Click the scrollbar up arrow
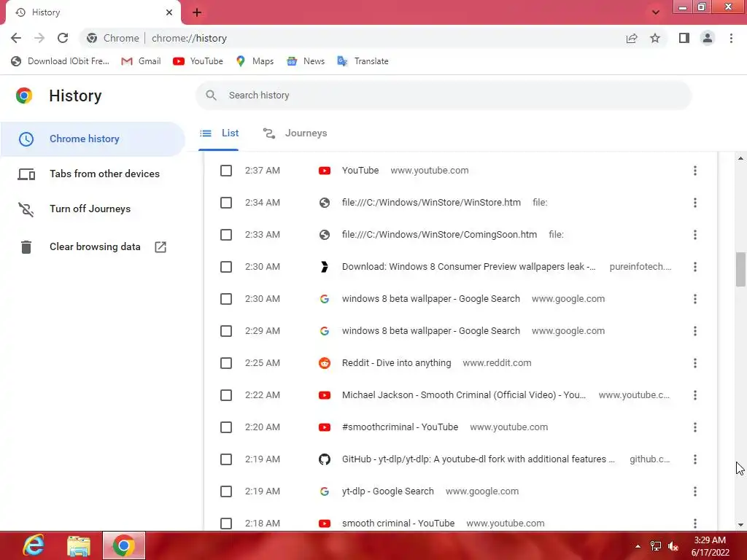 tap(740, 158)
